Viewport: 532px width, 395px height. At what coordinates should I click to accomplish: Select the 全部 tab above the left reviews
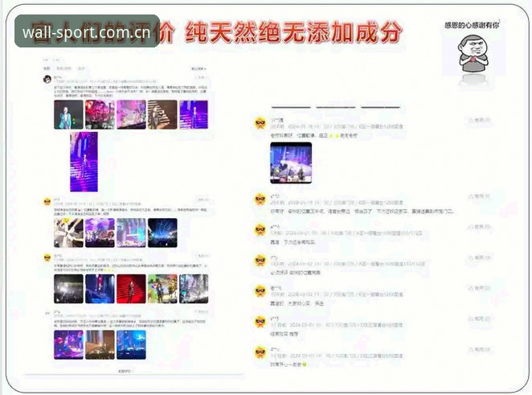pyautogui.click(x=47, y=68)
